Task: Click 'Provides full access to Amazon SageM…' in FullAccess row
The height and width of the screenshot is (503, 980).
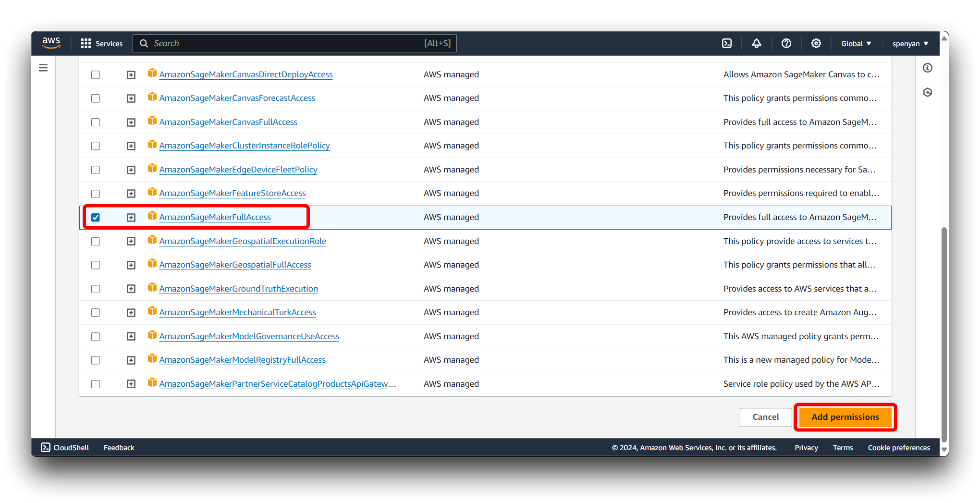Action: pyautogui.click(x=800, y=217)
